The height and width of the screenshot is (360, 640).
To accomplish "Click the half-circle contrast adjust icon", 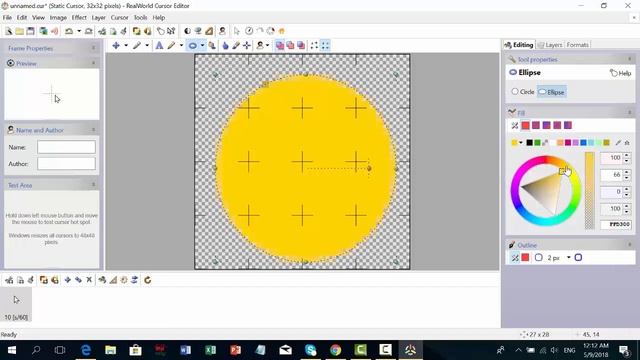I will coord(187,31).
